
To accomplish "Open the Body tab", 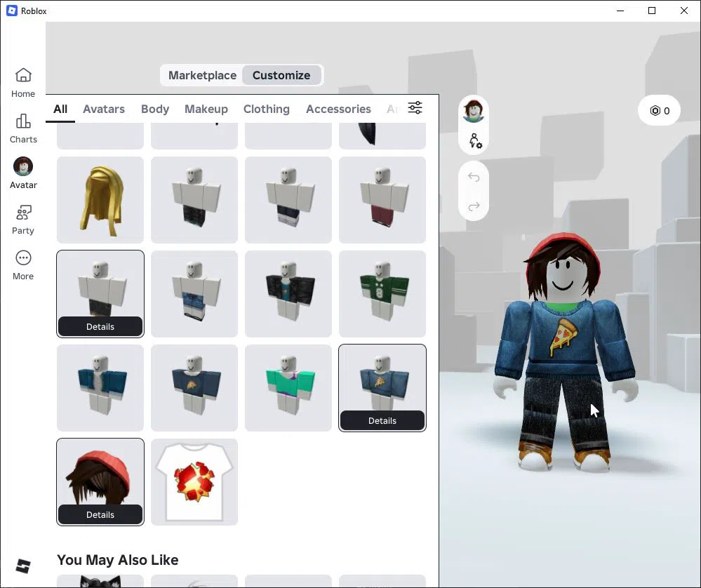I will point(155,109).
